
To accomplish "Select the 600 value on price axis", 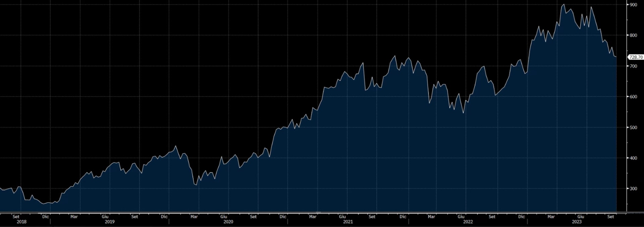I will click(x=633, y=97).
